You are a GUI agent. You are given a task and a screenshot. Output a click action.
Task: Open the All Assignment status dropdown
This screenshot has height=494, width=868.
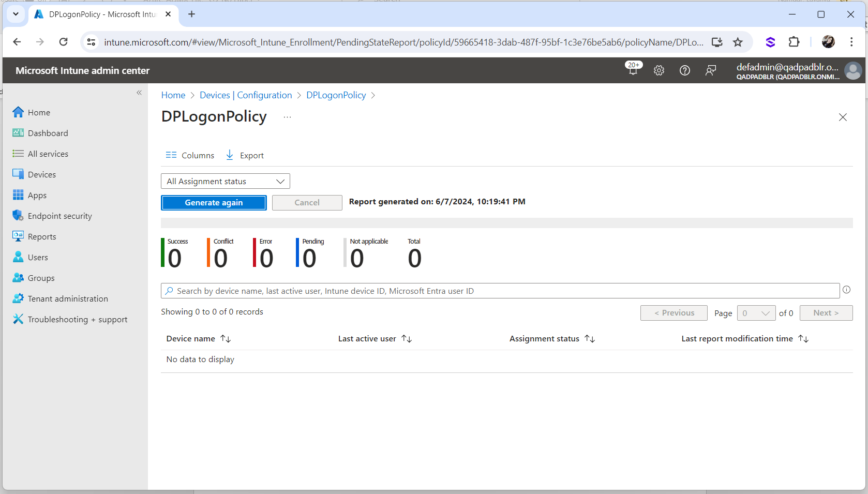click(226, 181)
